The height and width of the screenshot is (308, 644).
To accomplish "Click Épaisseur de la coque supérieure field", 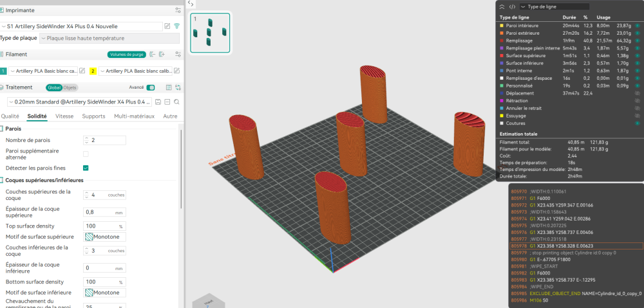I will click(105, 212).
